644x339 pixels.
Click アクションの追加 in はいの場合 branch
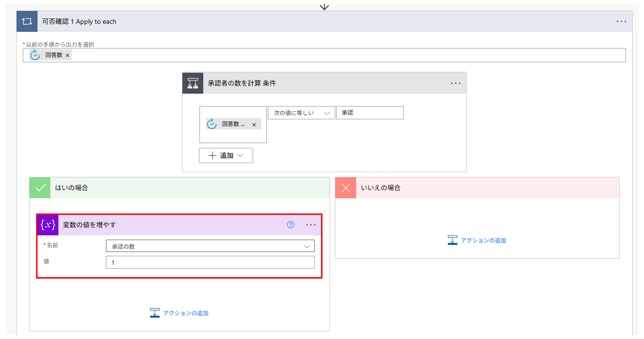(180, 312)
